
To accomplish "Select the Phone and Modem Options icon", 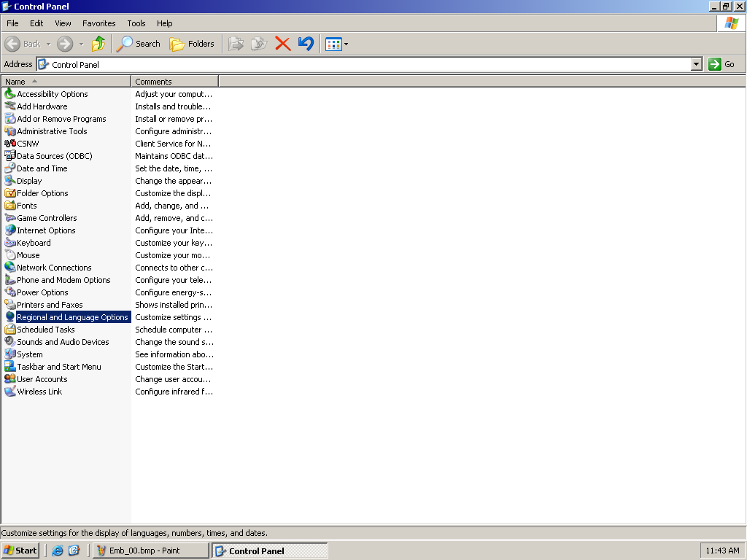I will pyautogui.click(x=10, y=279).
